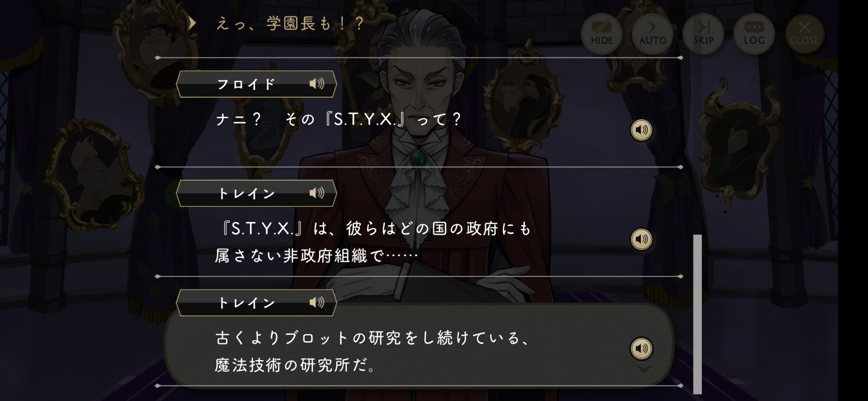Select the dialogue text '魔法技術の研究所だ。'
This screenshot has height=401, width=868.
coord(296,365)
